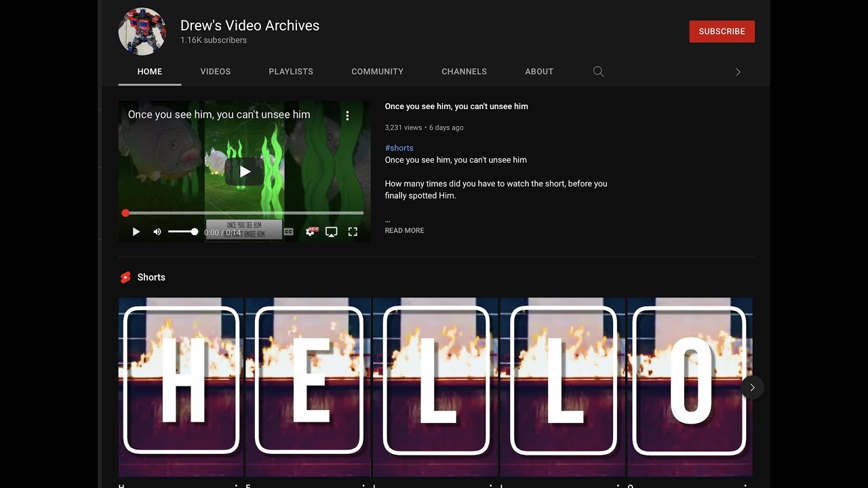This screenshot has width=868, height=488.
Task: Click the Shorts section icon
Action: pos(125,277)
